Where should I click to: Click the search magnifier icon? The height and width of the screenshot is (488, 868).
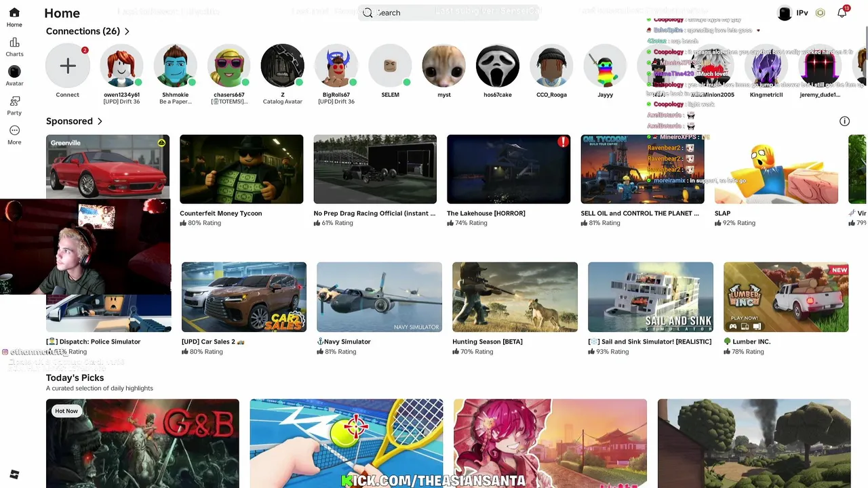tap(368, 13)
